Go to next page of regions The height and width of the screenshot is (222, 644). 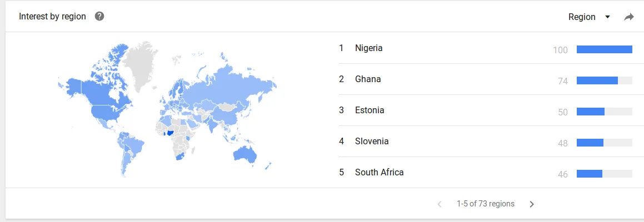532,204
